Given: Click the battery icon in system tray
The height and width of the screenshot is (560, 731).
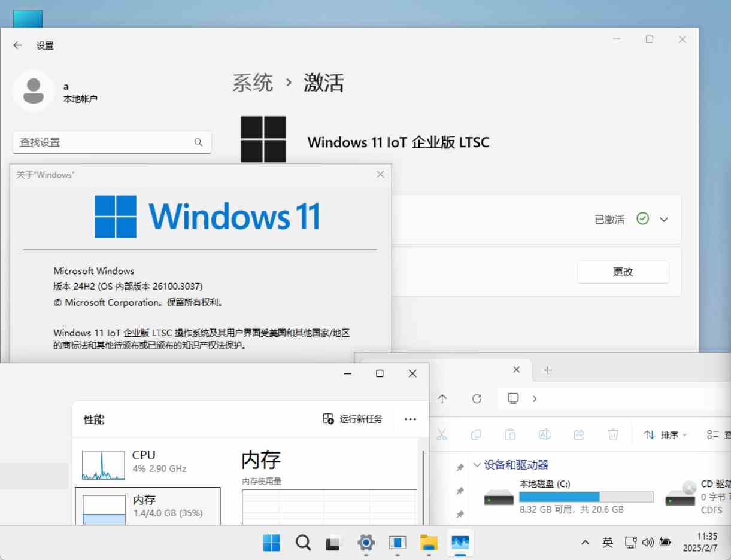Looking at the screenshot, I should click(665, 543).
